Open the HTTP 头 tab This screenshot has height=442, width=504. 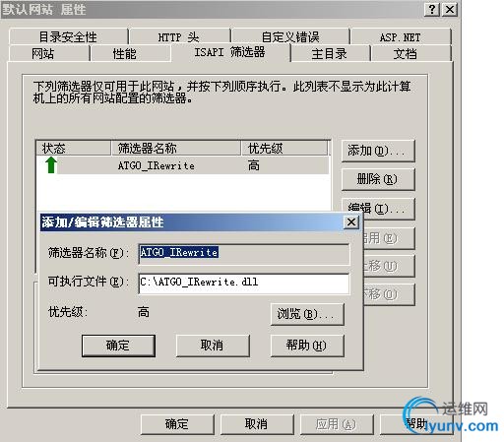[x=179, y=36]
